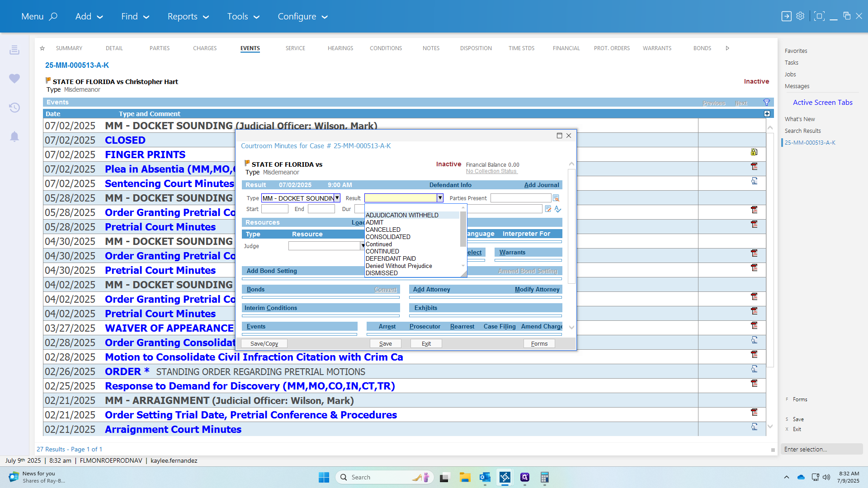Image resolution: width=868 pixels, height=488 pixels.
Task: Expand the Tools menu
Action: (x=243, y=16)
